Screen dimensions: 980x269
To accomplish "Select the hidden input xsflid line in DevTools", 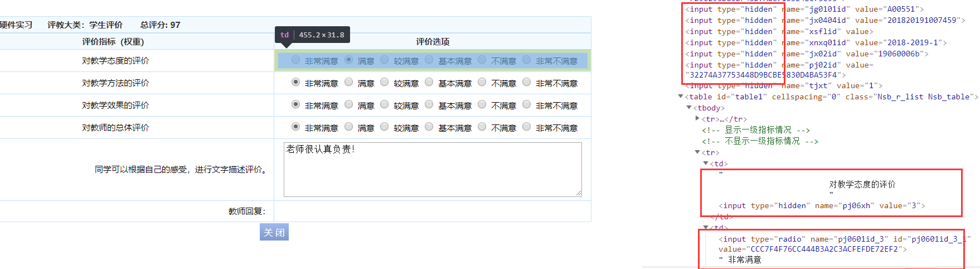I will tap(779, 31).
